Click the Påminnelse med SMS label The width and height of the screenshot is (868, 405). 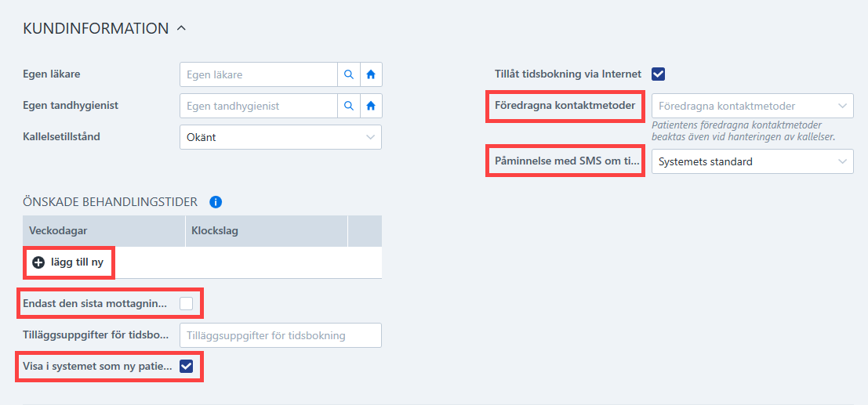coord(566,161)
